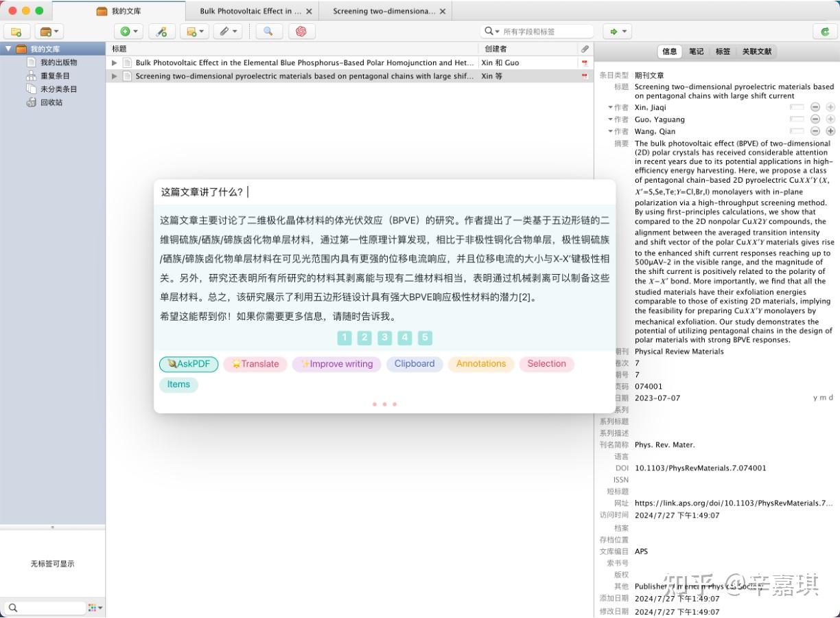Viewport: 840px width, 618px height.
Task: Toggle name field mode for Guo, Yaguang
Action: pyautogui.click(x=797, y=119)
